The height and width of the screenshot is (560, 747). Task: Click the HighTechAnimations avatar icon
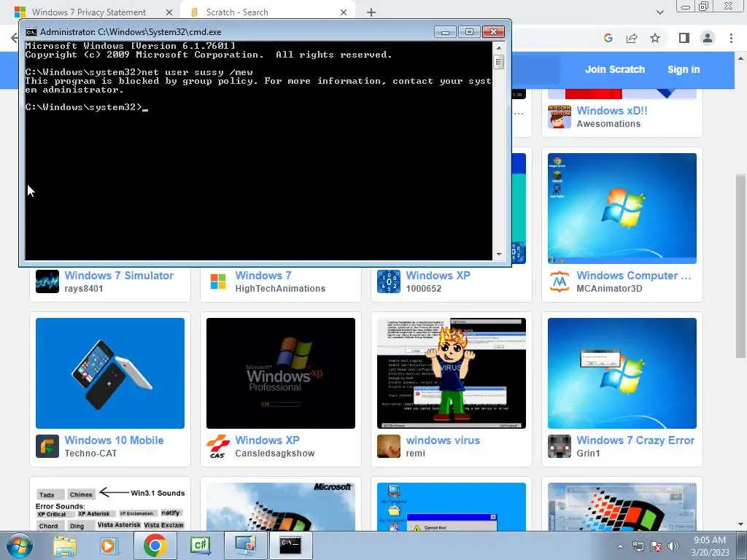pyautogui.click(x=217, y=281)
